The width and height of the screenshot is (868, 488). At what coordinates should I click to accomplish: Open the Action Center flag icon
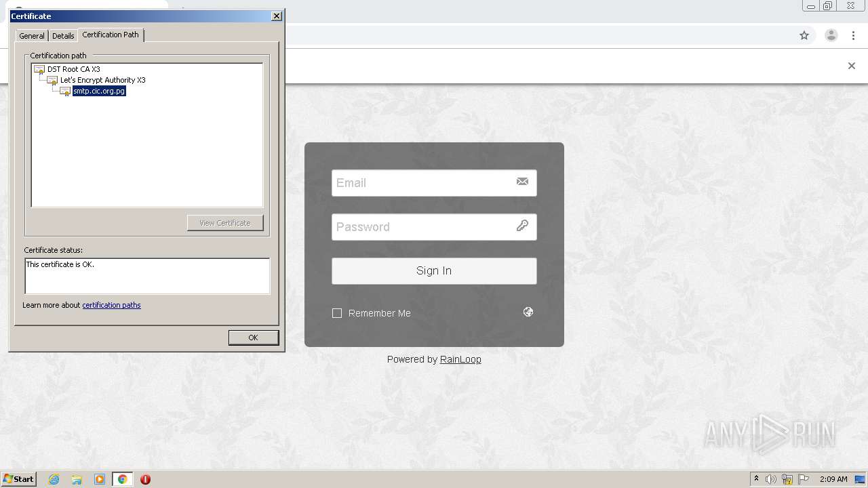(x=804, y=479)
